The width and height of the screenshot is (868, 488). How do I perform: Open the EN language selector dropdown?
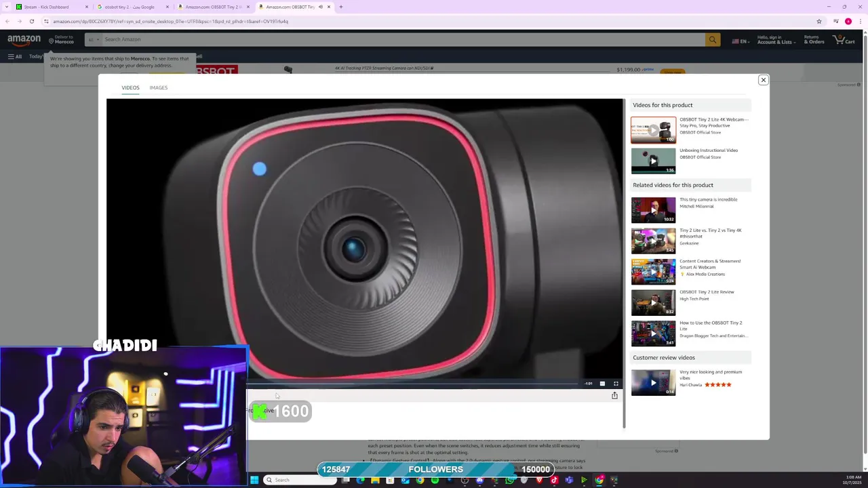[x=741, y=41]
